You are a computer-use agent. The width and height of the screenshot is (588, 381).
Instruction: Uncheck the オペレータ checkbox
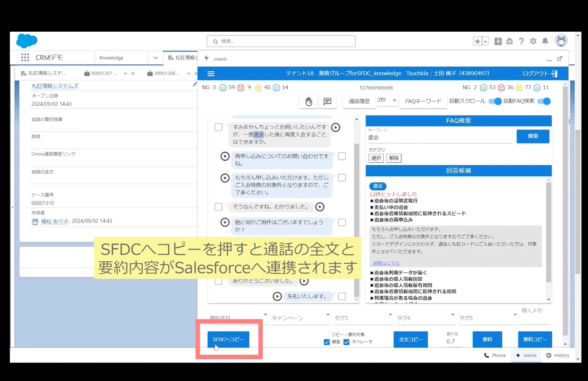pos(346,342)
